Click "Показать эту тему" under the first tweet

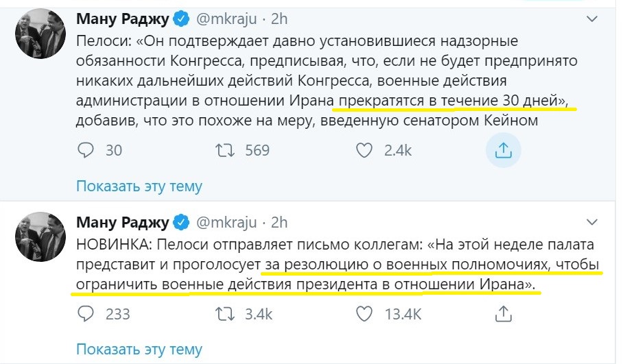(x=139, y=186)
